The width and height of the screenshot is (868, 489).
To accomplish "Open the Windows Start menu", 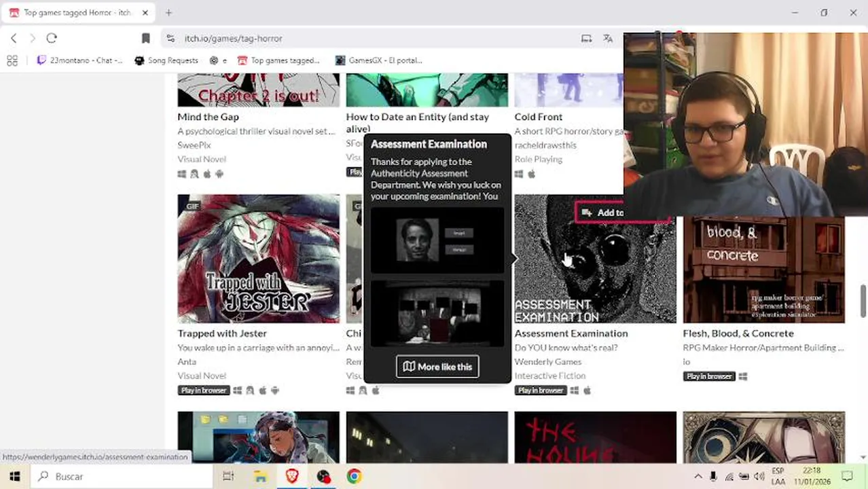I will pyautogui.click(x=15, y=476).
